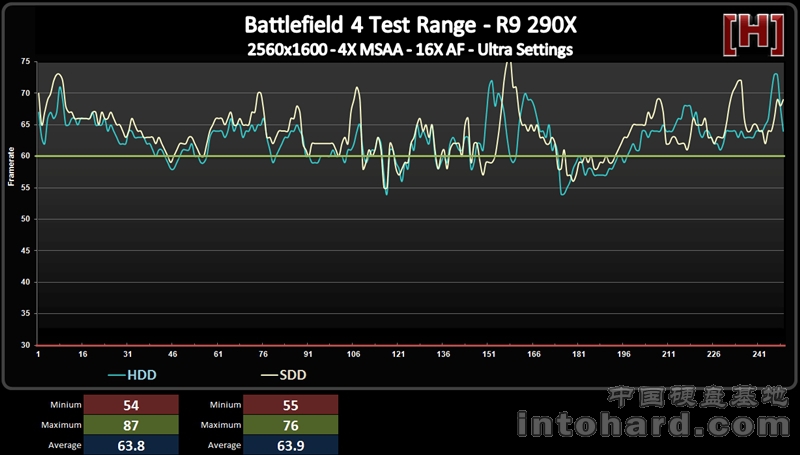Screen dimensions: 800x455
Task: Click the HDD legend entry
Action: click(x=132, y=375)
